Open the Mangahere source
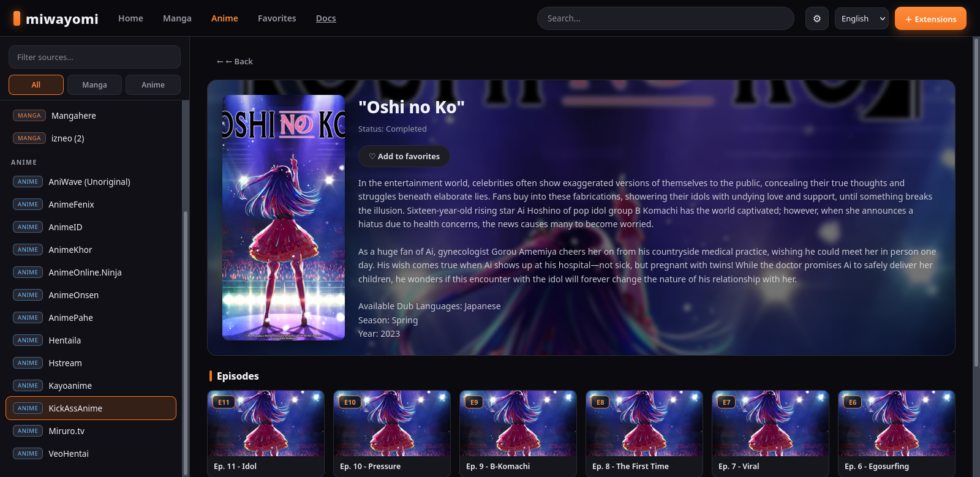This screenshot has width=980, height=477. coord(91,116)
